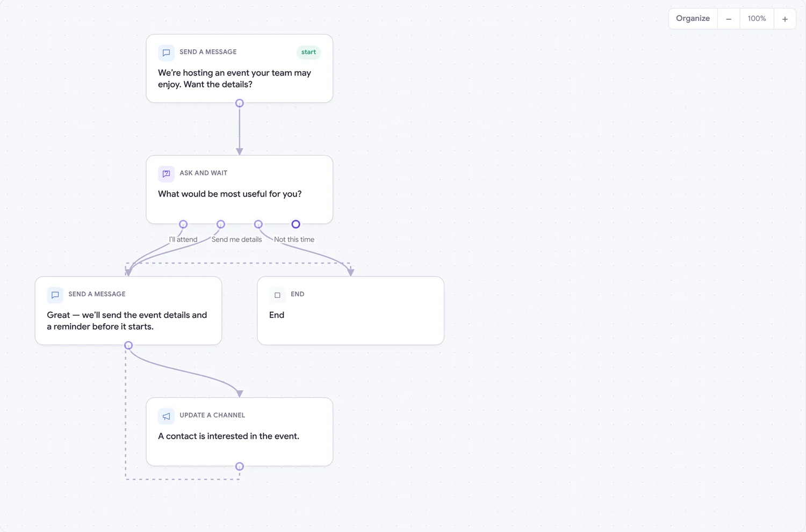Click the 'Send me details' branch label

236,239
